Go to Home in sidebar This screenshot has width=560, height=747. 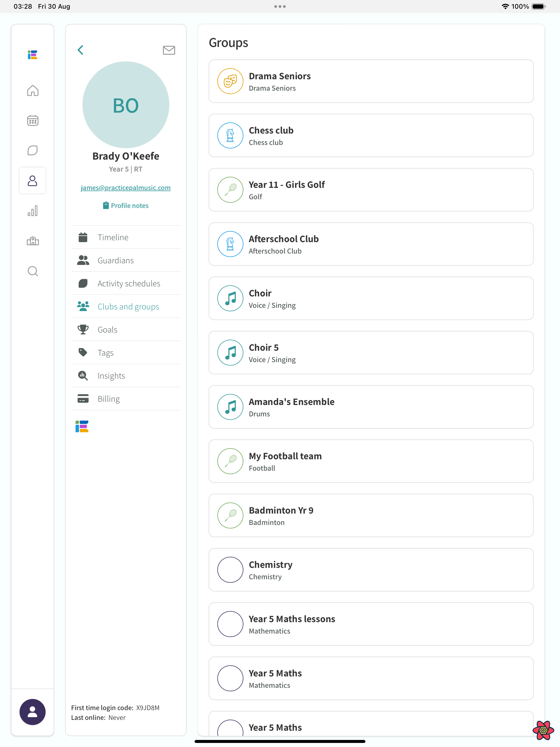tap(33, 90)
